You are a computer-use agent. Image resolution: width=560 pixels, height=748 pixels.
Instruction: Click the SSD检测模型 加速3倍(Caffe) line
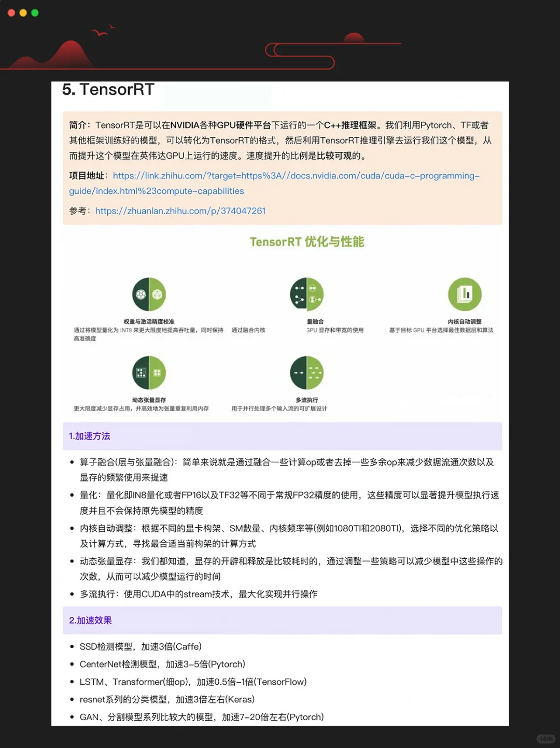tap(141, 647)
